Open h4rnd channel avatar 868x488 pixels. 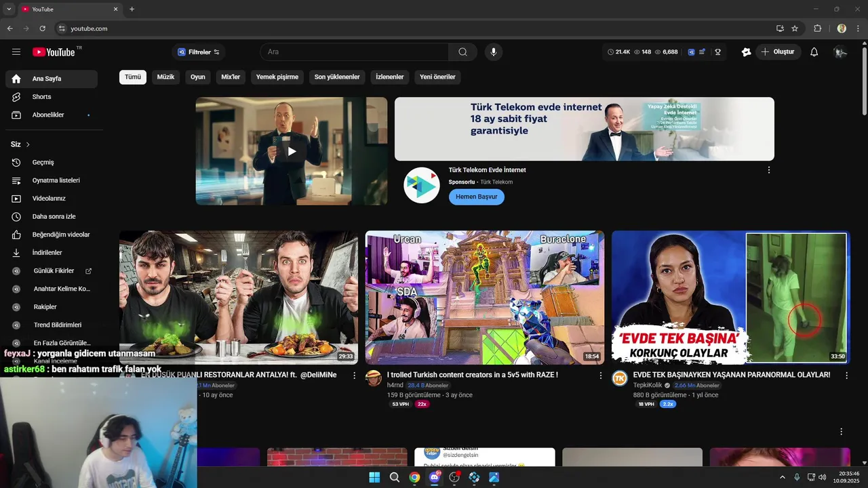pos(374,378)
